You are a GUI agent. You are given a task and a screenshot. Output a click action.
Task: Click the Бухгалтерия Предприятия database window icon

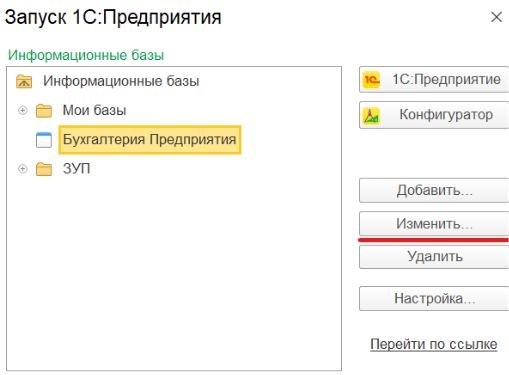[44, 140]
